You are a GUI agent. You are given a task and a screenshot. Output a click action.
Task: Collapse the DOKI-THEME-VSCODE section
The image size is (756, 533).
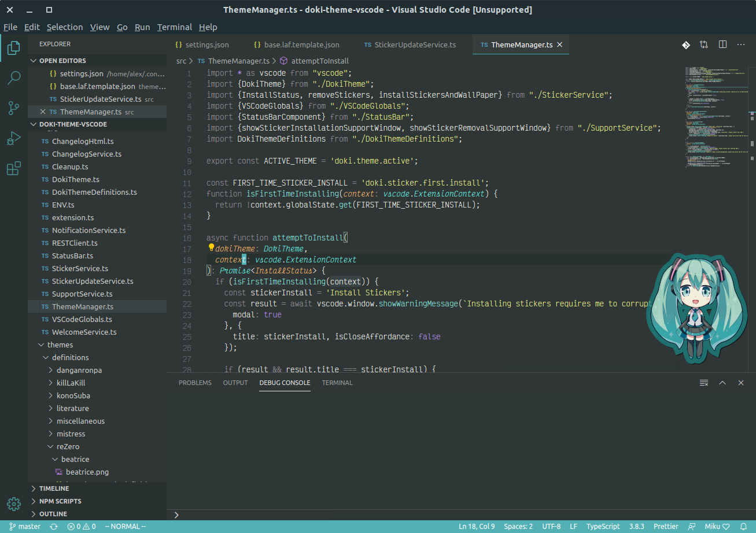tap(97, 124)
